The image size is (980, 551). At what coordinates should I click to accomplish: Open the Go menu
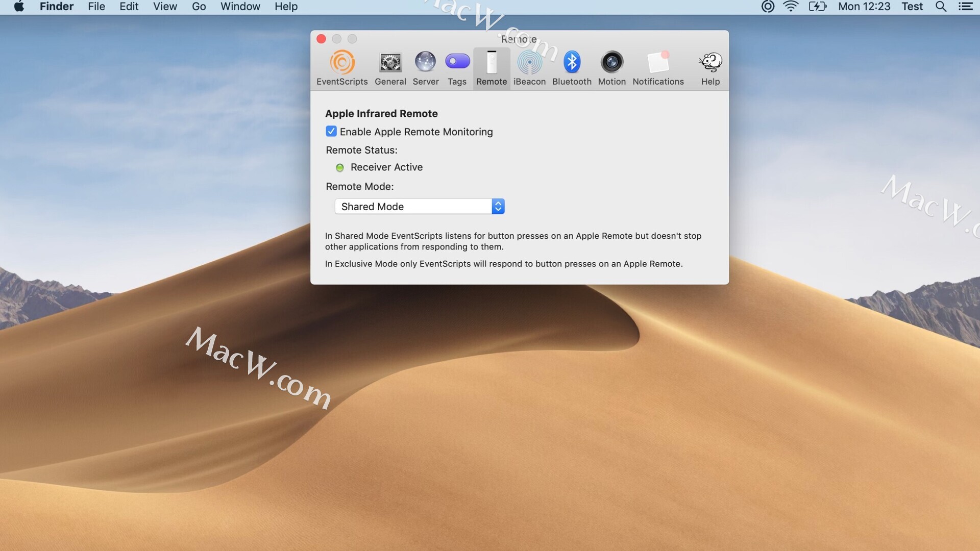tap(199, 7)
